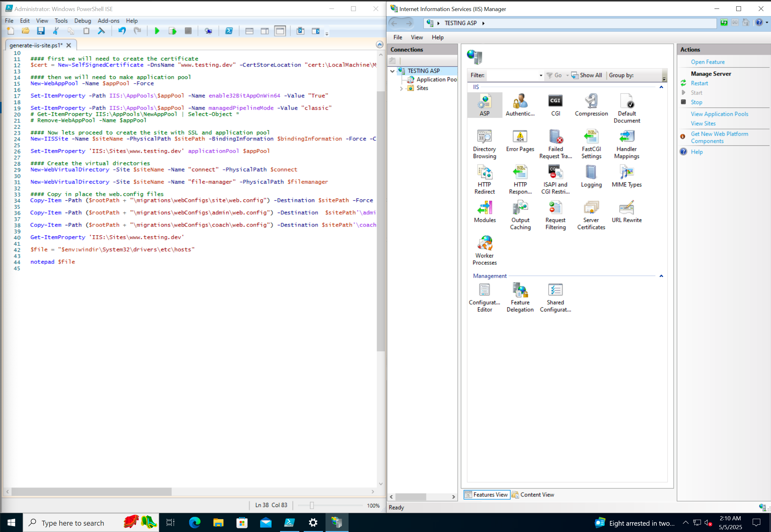Open MIME Types feature
This screenshot has width=771, height=532.
627,176
